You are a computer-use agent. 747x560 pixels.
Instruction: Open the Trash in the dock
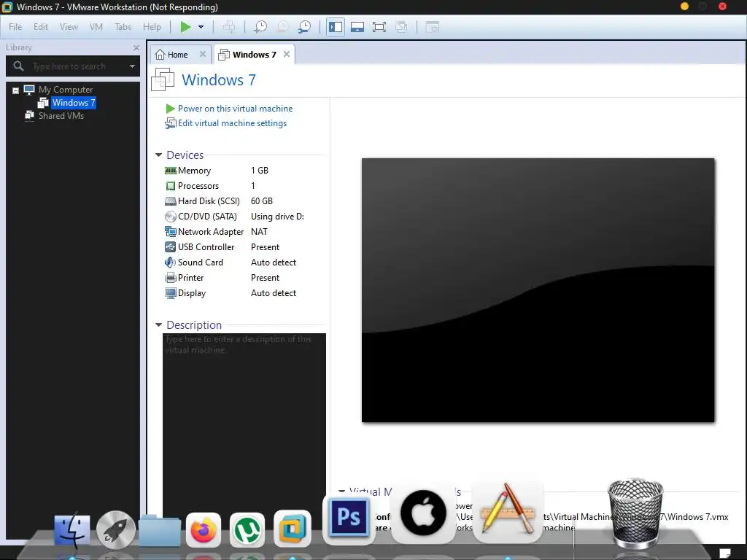click(x=635, y=514)
